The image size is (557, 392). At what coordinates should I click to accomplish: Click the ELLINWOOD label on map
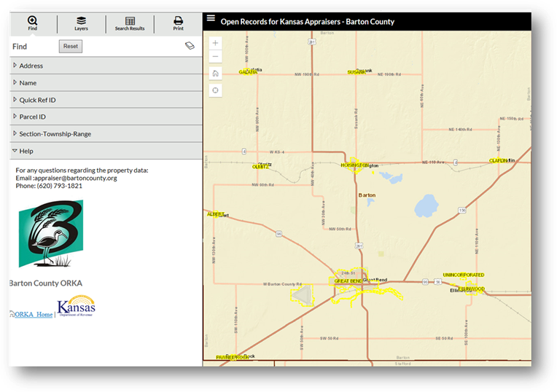click(472, 289)
